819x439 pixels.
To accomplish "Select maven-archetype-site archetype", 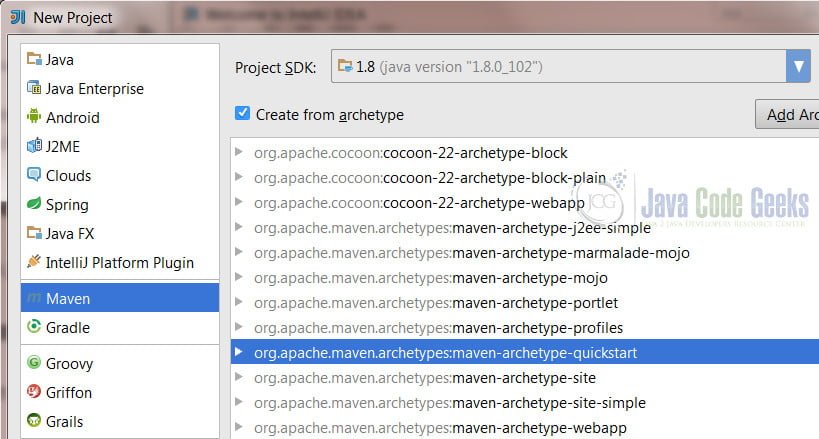I will click(425, 377).
